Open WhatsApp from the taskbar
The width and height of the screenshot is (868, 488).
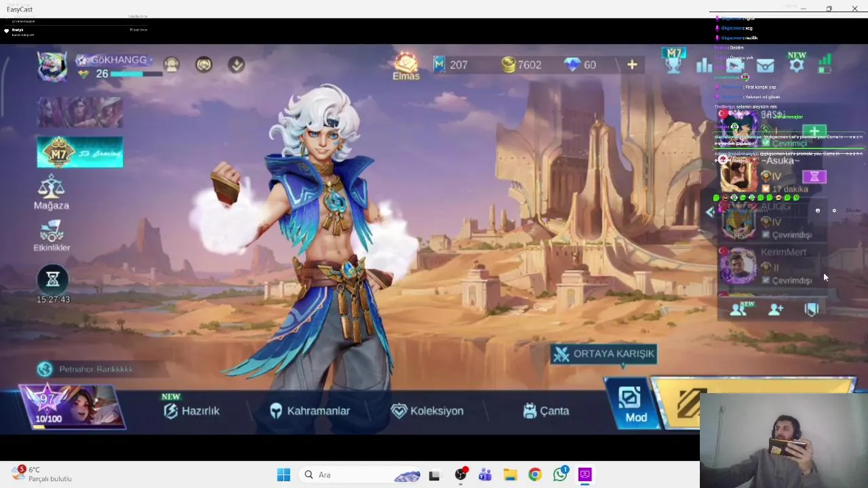click(560, 474)
